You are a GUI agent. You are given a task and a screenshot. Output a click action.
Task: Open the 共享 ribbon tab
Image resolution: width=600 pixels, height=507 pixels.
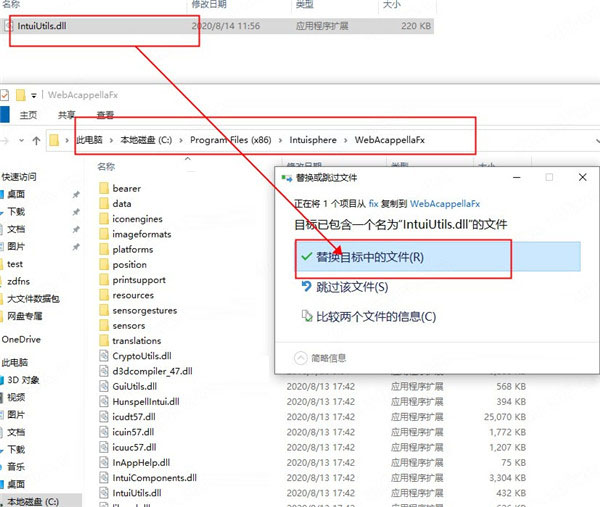tap(66, 115)
